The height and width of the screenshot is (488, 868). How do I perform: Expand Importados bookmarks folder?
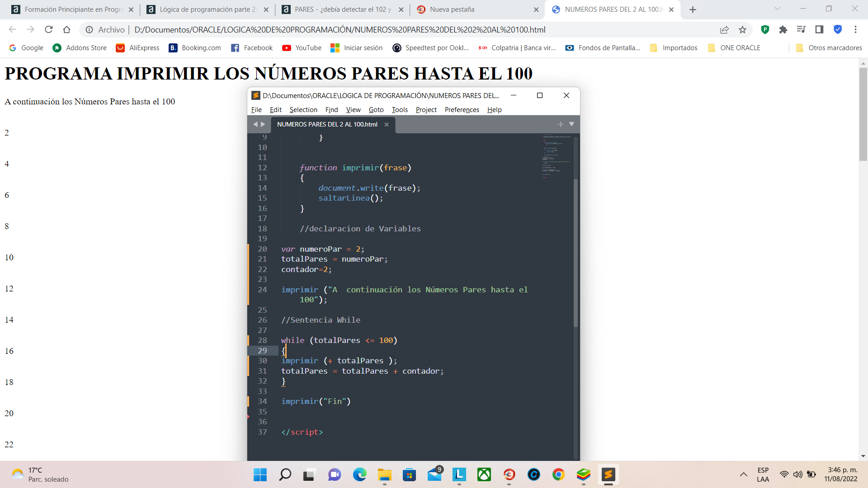674,48
